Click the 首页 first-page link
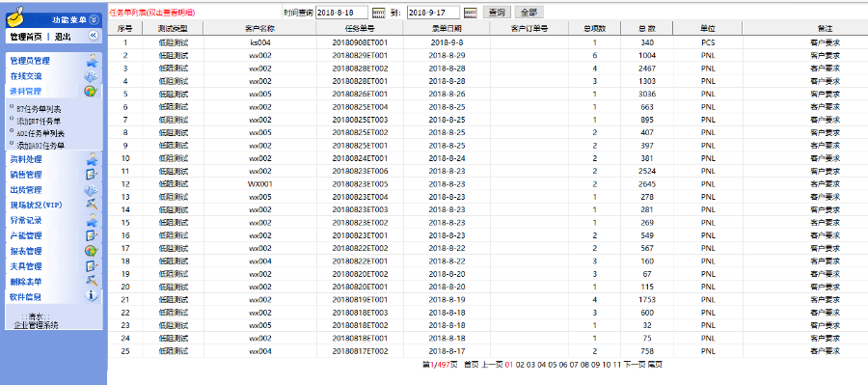Screen dimensions: 868x385 (471, 365)
